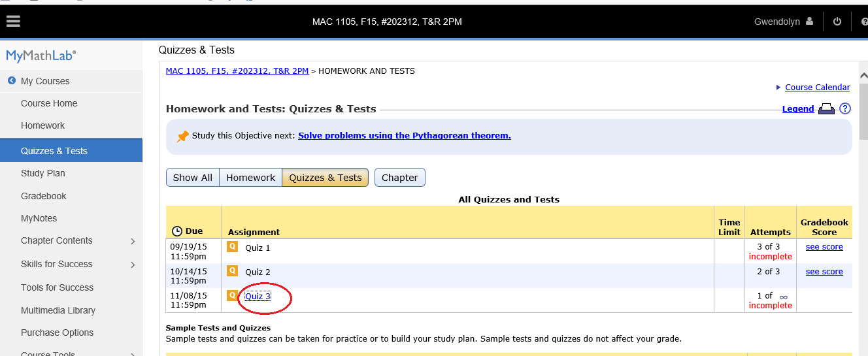Click the Gradebook Score column header
This screenshot has width=868, height=356.
(824, 227)
